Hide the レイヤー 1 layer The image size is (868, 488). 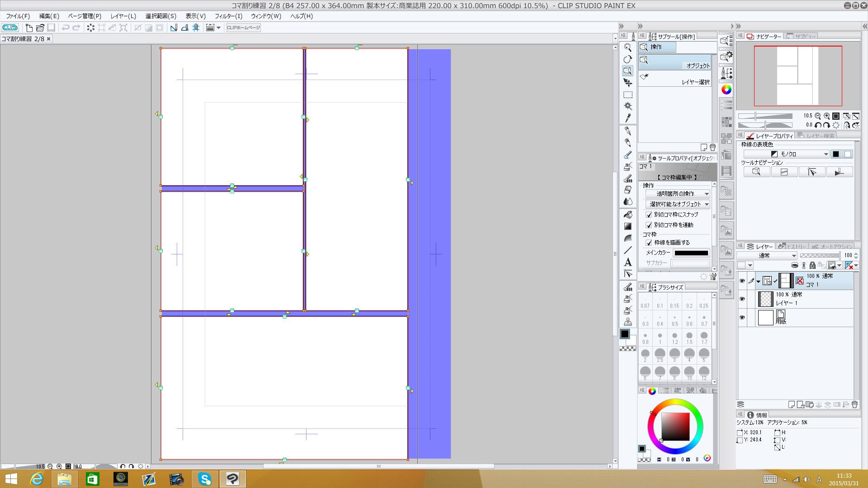point(742,299)
